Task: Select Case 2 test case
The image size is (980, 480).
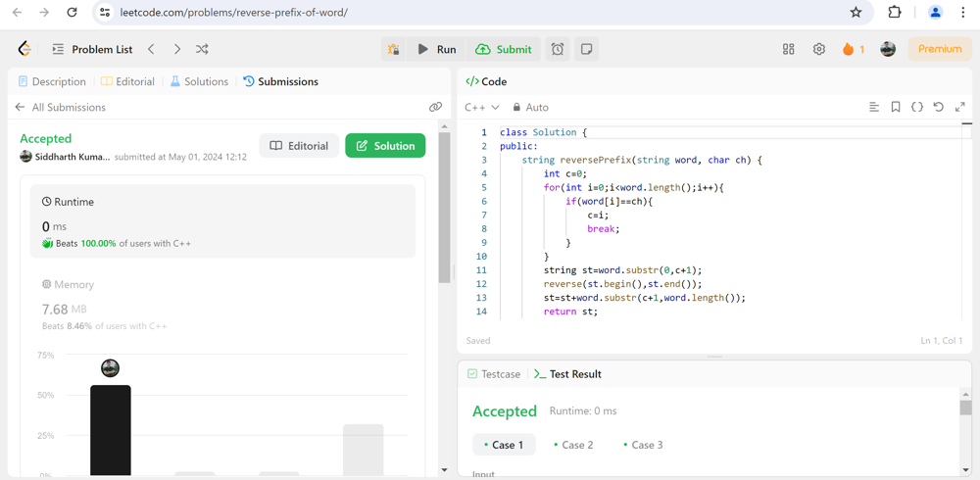Action: click(x=573, y=445)
